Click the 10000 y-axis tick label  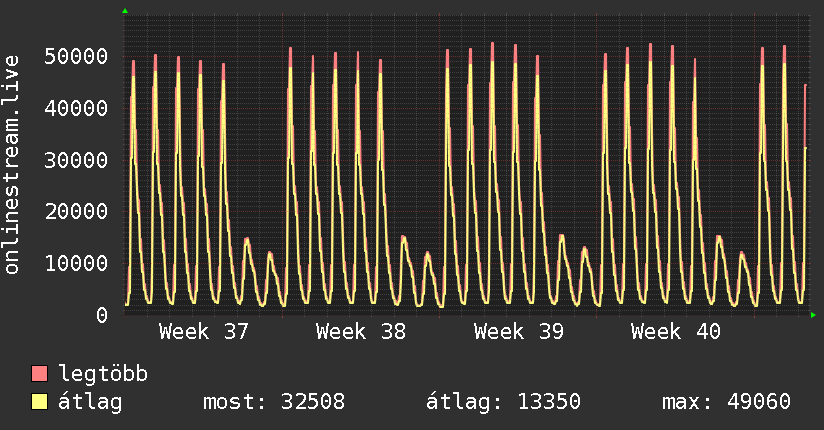coord(76,263)
